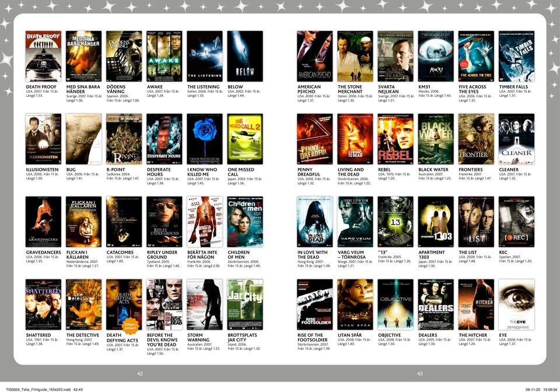Click the REC movie cover

[516, 222]
